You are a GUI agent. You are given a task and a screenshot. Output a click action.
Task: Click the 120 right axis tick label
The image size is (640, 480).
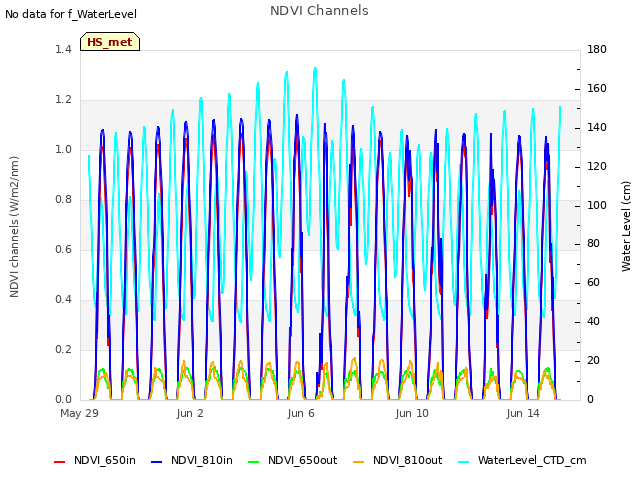[x=597, y=167]
